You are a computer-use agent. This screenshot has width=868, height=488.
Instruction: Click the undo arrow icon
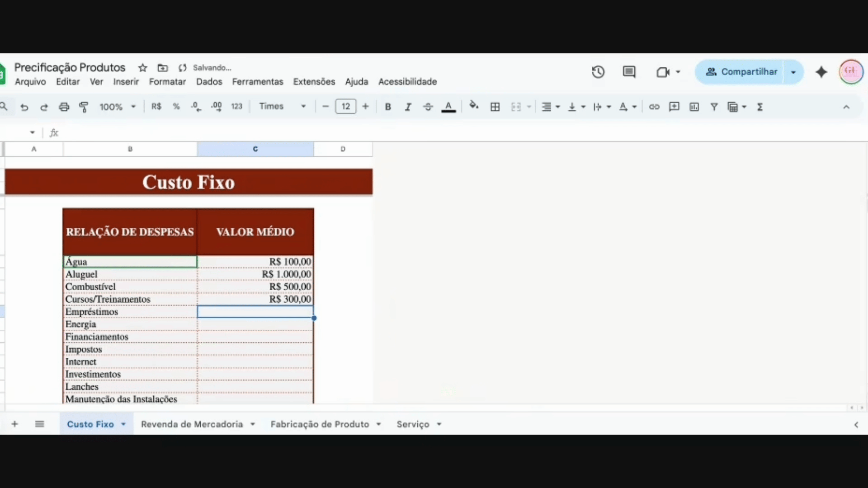[24, 107]
